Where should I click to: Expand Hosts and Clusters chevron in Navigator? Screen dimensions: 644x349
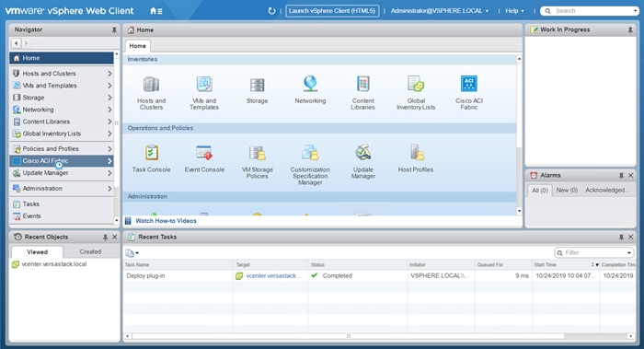click(109, 74)
